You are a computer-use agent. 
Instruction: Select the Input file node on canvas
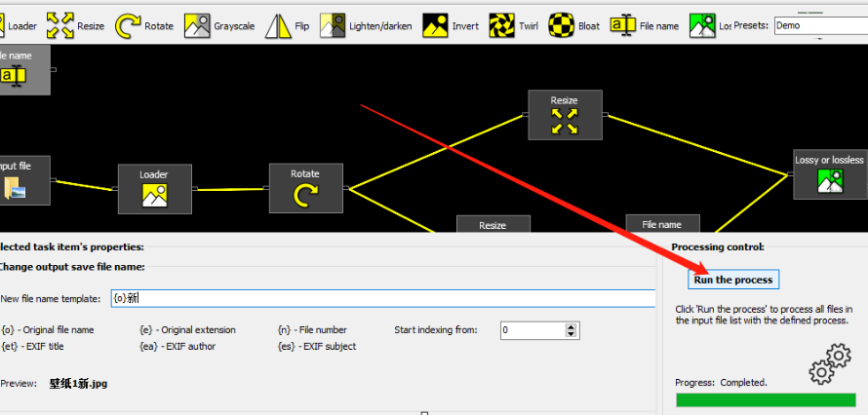point(23,180)
